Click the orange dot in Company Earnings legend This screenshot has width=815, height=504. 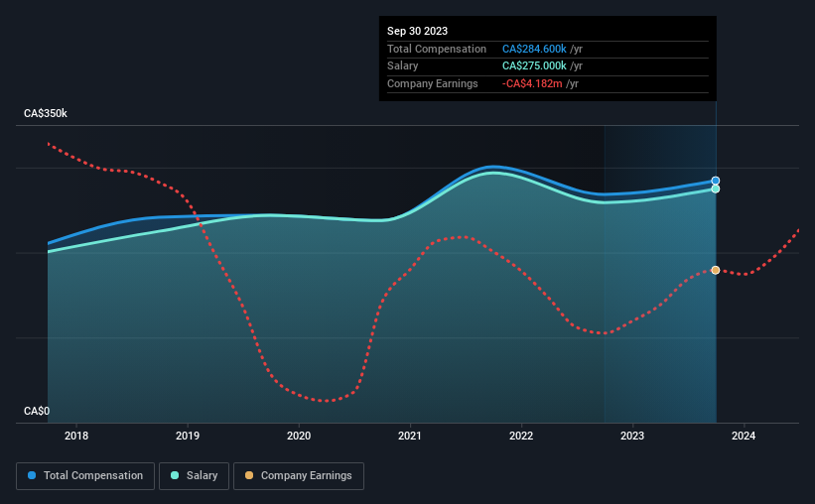(x=249, y=475)
